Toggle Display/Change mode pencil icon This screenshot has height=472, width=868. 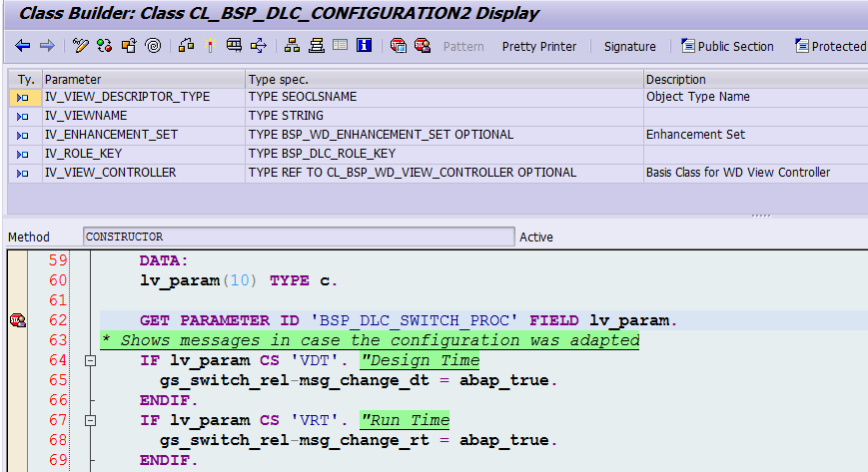[80, 46]
